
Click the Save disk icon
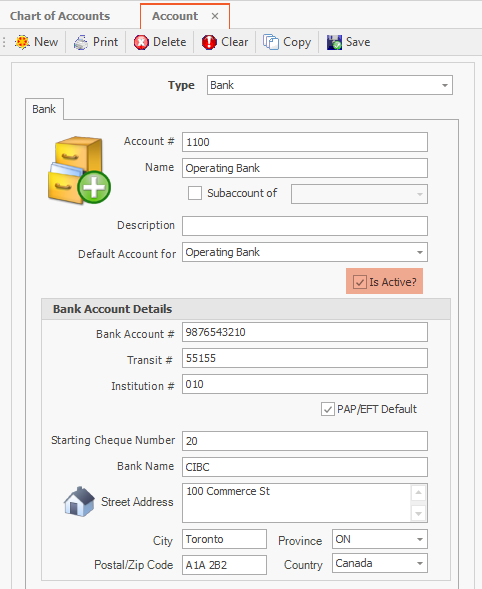pyautogui.click(x=334, y=42)
